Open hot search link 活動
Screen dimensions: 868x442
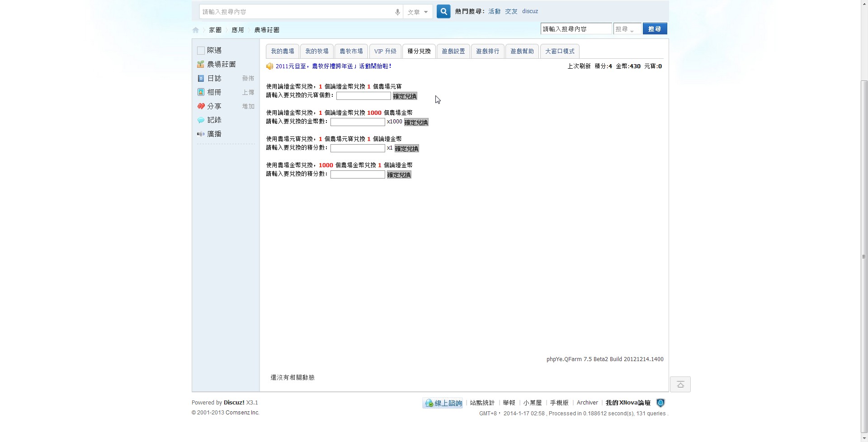tap(494, 11)
